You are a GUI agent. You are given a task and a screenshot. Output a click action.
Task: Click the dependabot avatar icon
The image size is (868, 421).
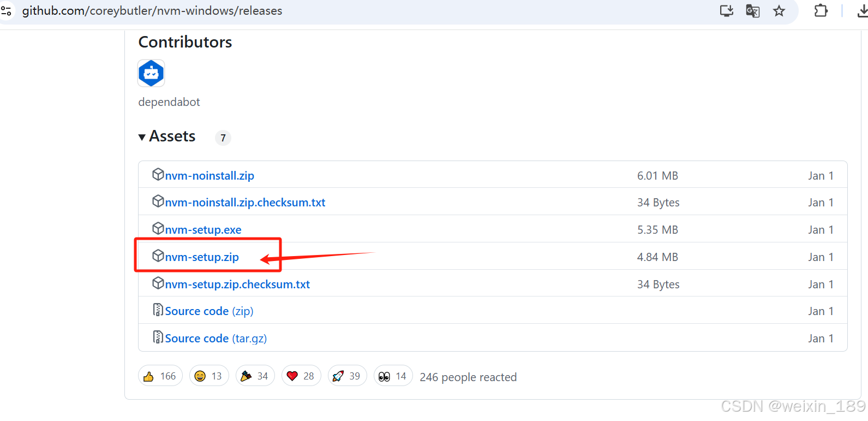coord(151,73)
